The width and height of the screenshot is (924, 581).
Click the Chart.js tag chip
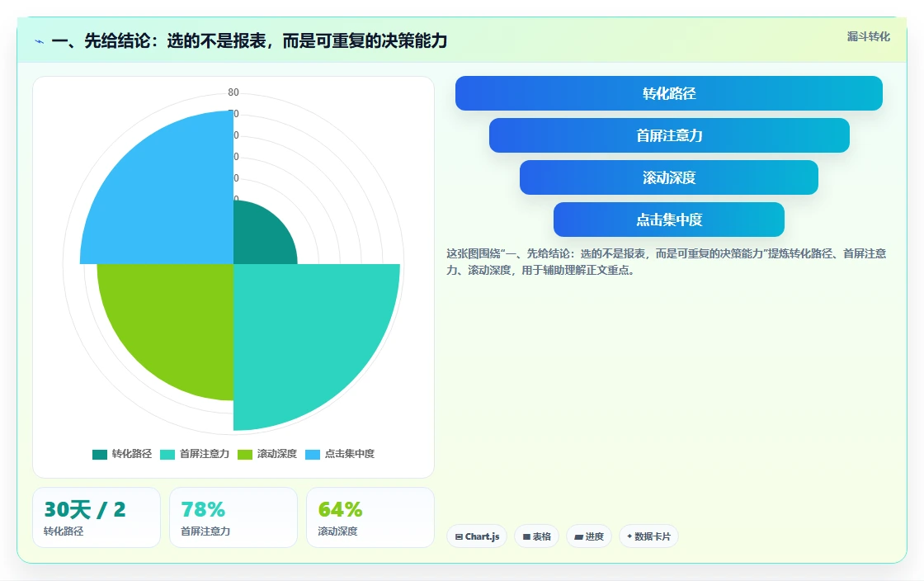click(477, 536)
